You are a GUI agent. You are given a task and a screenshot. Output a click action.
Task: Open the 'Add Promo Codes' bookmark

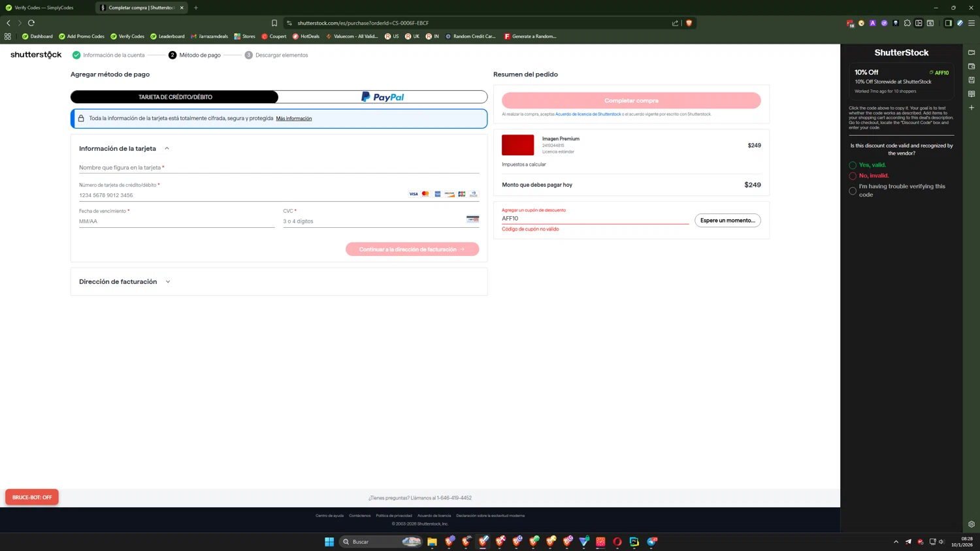click(82, 37)
